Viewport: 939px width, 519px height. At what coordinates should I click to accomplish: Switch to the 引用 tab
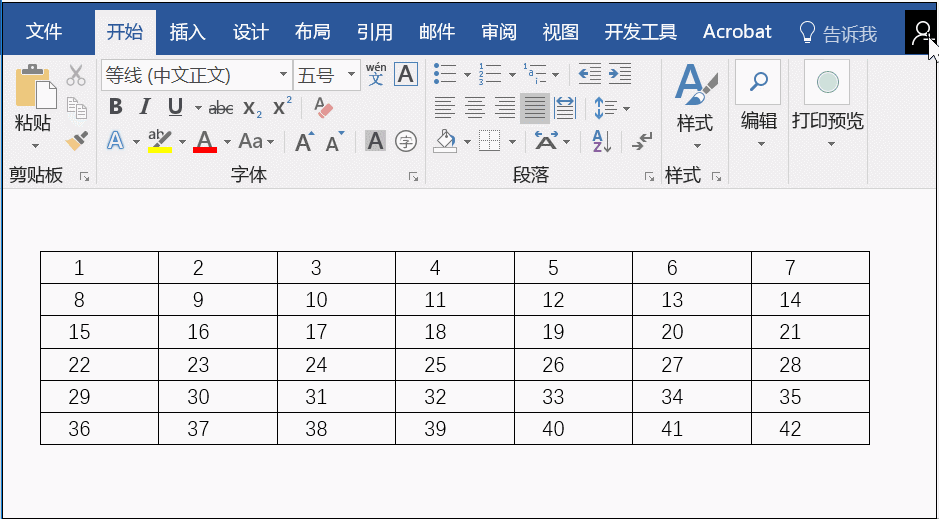(x=375, y=32)
